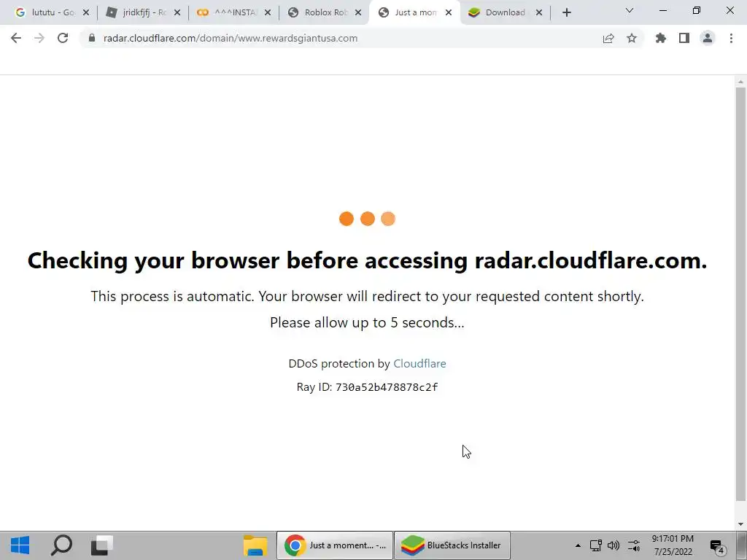
Task: Open the Extensions puzzle icon
Action: point(661,38)
